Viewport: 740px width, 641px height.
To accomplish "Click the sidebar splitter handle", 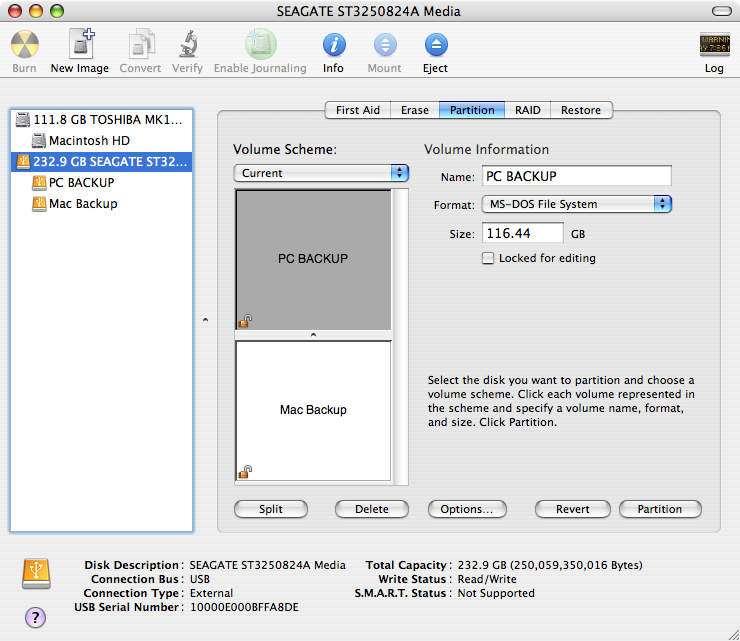I will pyautogui.click(x=205, y=320).
